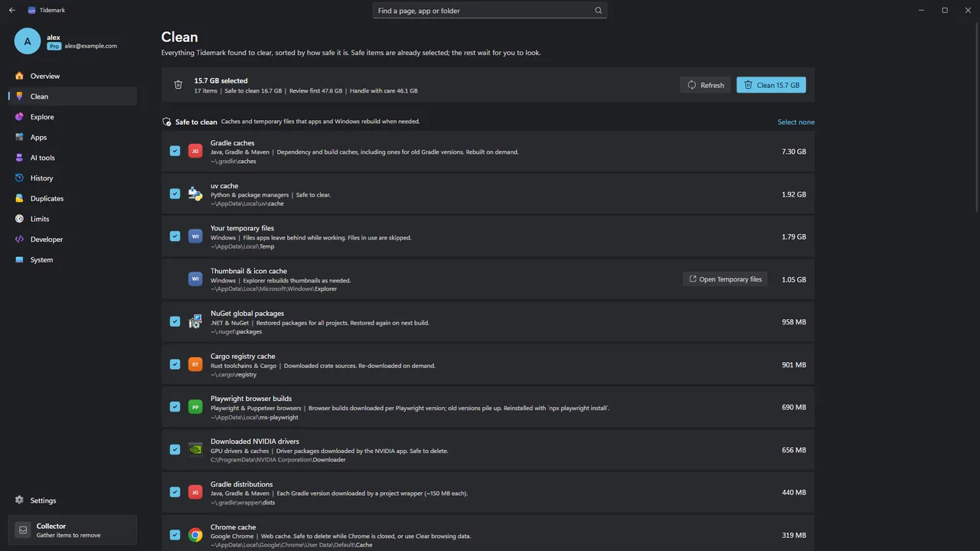The image size is (980, 551).
Task: Click the Thumbnail & icon cache row title
Action: [249, 271]
